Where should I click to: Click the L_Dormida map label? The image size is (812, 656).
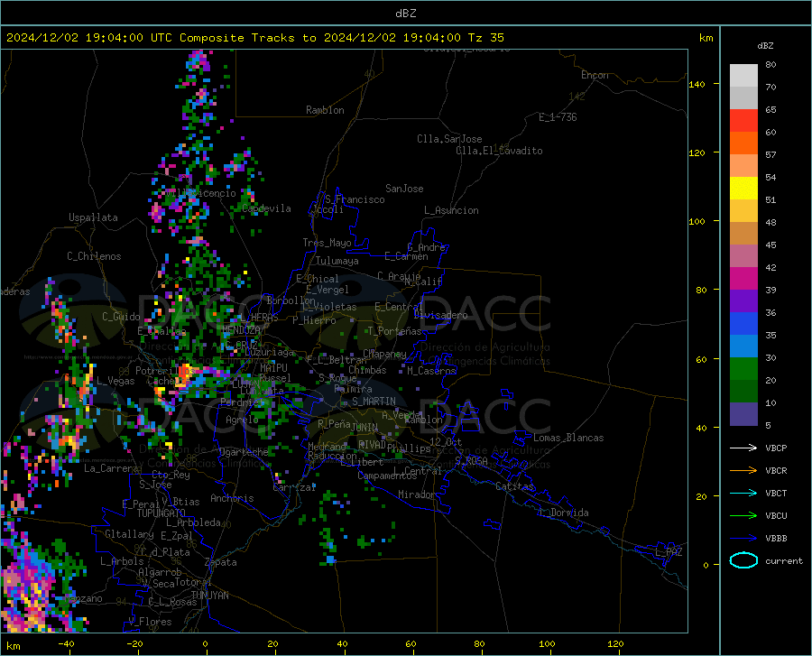pos(563,513)
